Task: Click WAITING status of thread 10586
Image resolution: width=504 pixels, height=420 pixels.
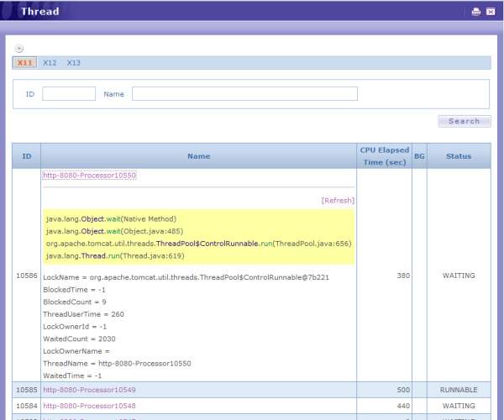Action: [459, 276]
